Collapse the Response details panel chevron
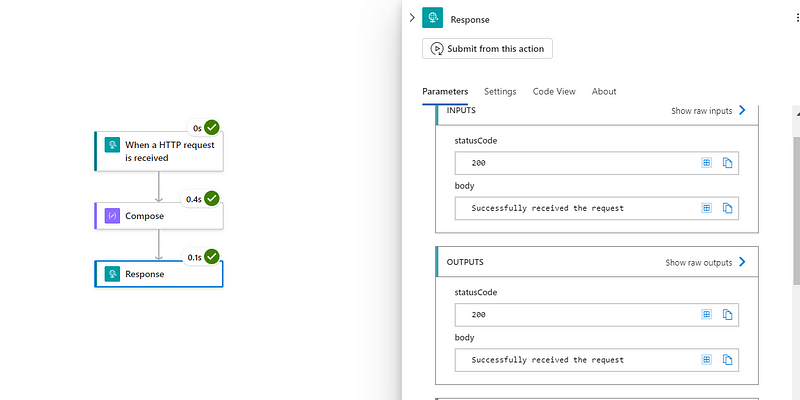This screenshot has width=800, height=400. [412, 18]
